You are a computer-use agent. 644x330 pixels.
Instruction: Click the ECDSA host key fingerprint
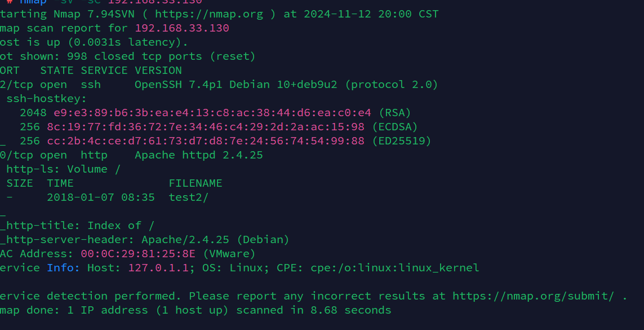coord(206,127)
